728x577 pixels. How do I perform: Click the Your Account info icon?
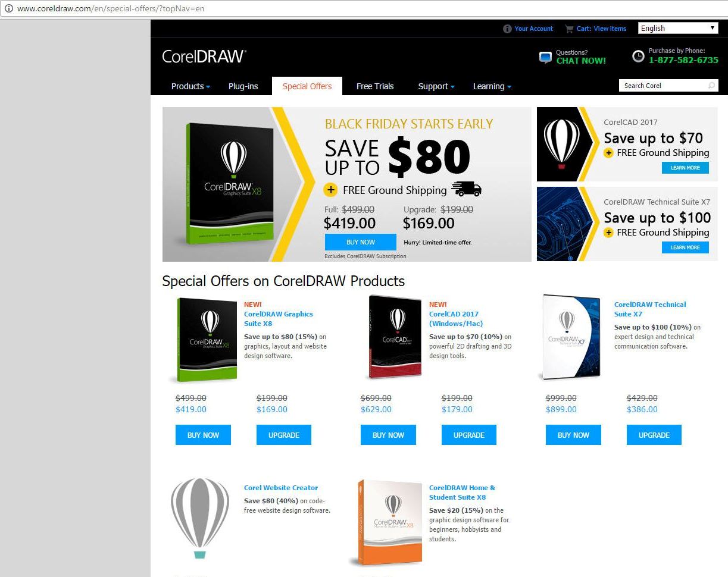[x=507, y=29]
